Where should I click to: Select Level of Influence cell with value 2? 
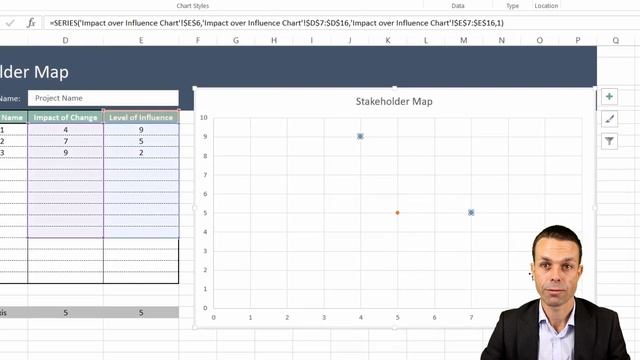pos(141,153)
